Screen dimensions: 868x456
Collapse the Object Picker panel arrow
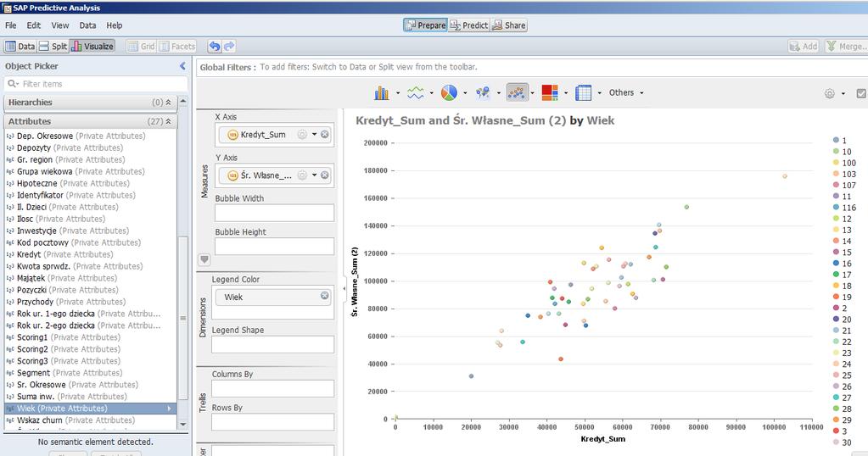182,66
